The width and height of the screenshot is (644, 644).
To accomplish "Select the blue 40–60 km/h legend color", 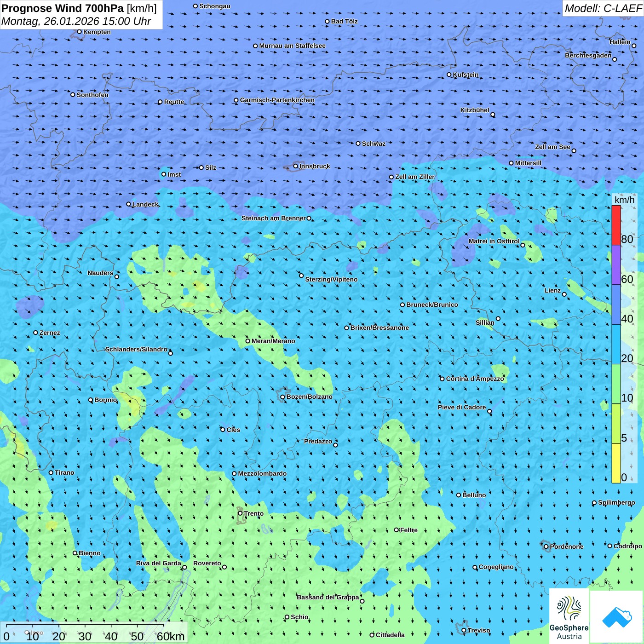I will (x=616, y=305).
